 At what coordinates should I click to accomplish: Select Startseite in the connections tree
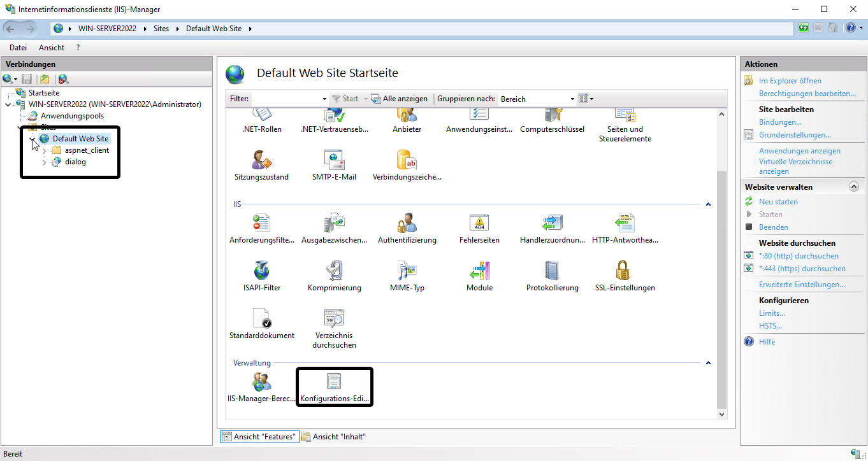tap(43, 93)
